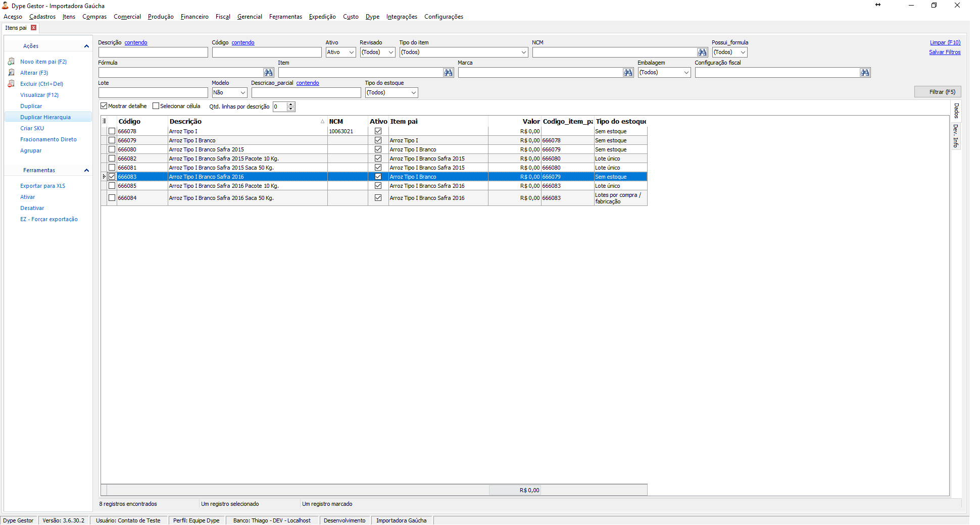The width and height of the screenshot is (980, 525).
Task: Click the Desativar tool
Action: tap(32, 208)
